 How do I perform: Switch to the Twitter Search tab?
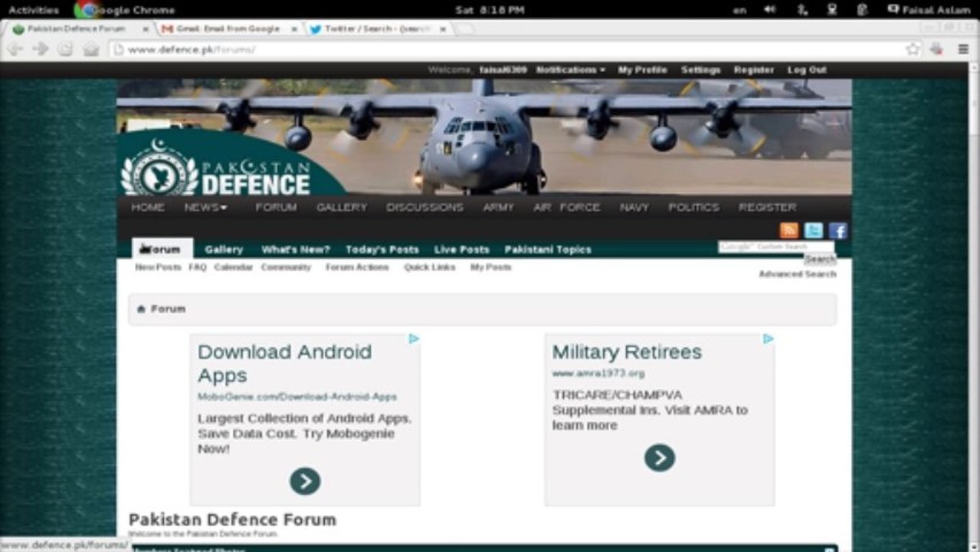pyautogui.click(x=377, y=29)
